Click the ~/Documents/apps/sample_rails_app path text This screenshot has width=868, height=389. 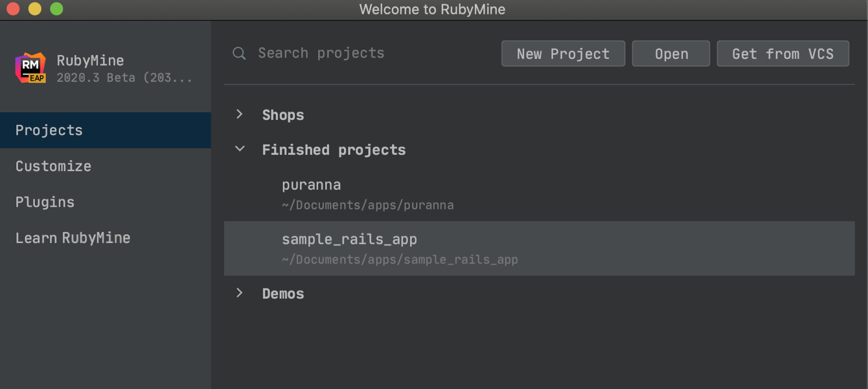(400, 260)
